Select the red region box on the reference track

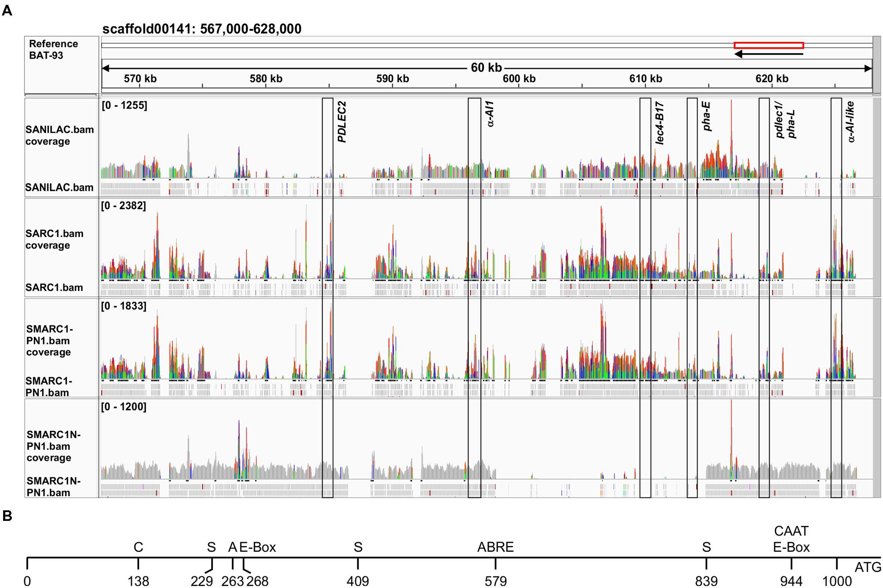coord(769,45)
